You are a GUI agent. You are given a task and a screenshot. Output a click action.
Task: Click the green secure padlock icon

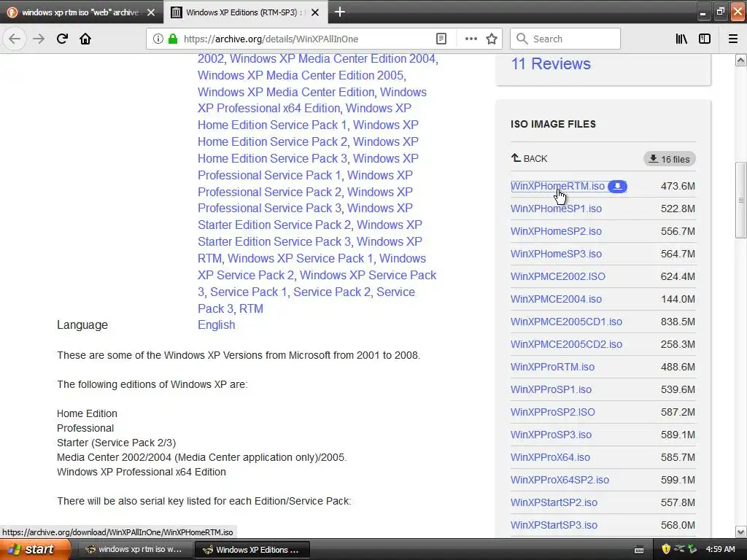tap(173, 39)
